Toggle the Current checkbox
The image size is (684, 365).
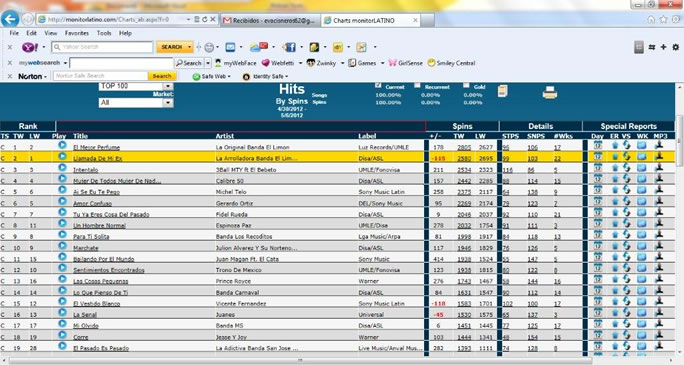pyautogui.click(x=378, y=85)
